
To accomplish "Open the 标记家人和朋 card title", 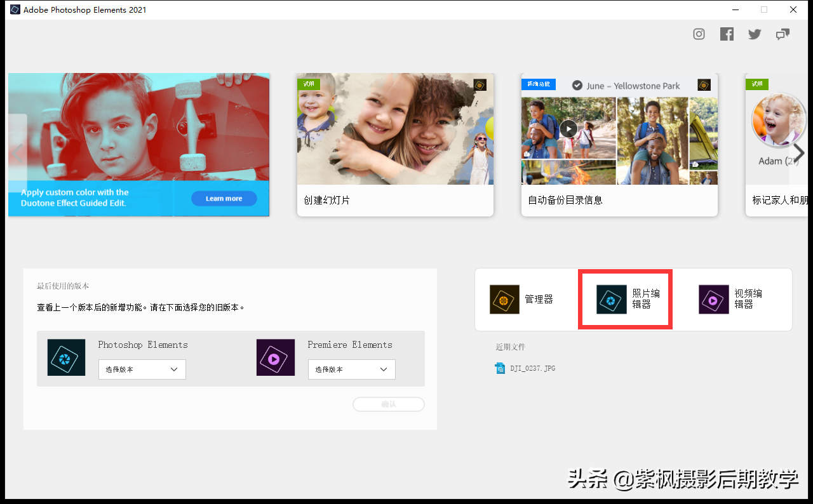I will (x=780, y=200).
